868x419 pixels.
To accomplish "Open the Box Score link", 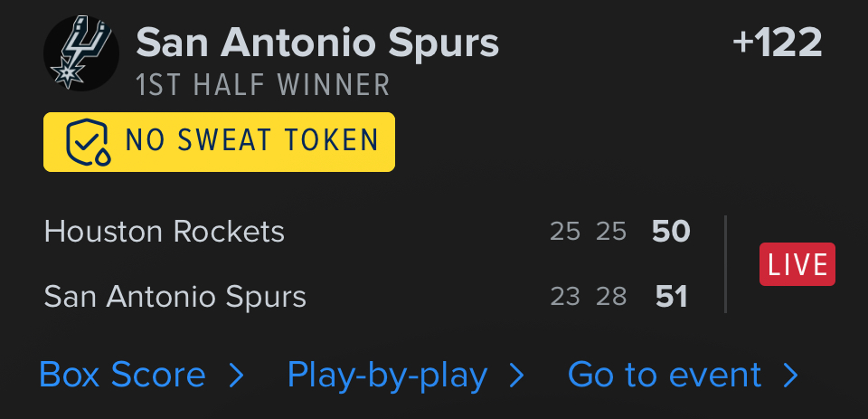I will 123,376.
